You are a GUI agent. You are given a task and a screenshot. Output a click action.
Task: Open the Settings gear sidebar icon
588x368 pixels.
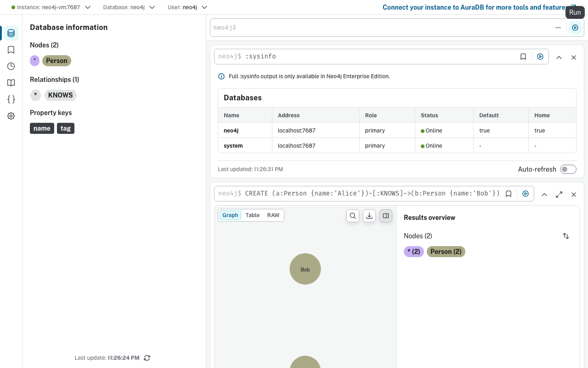[x=11, y=116]
